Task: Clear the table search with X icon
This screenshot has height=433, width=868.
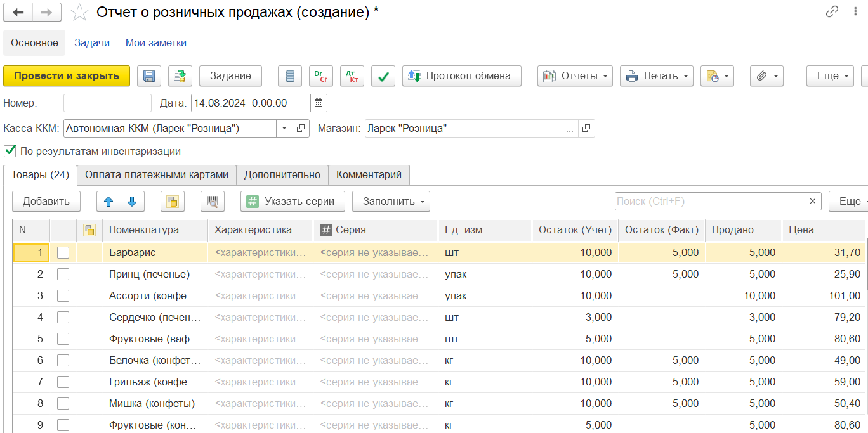Action: click(813, 202)
